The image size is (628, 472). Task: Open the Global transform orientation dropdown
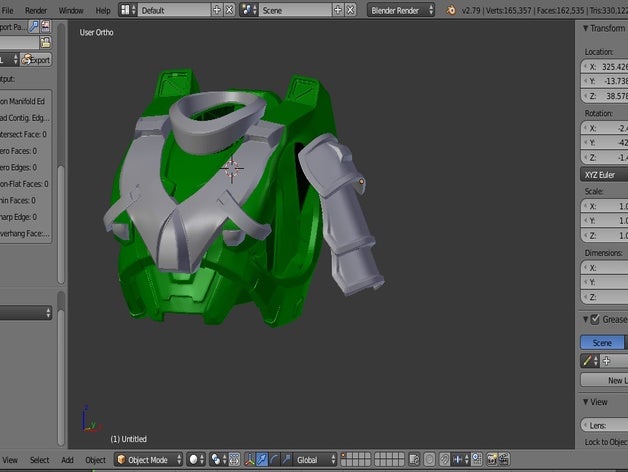point(313,460)
